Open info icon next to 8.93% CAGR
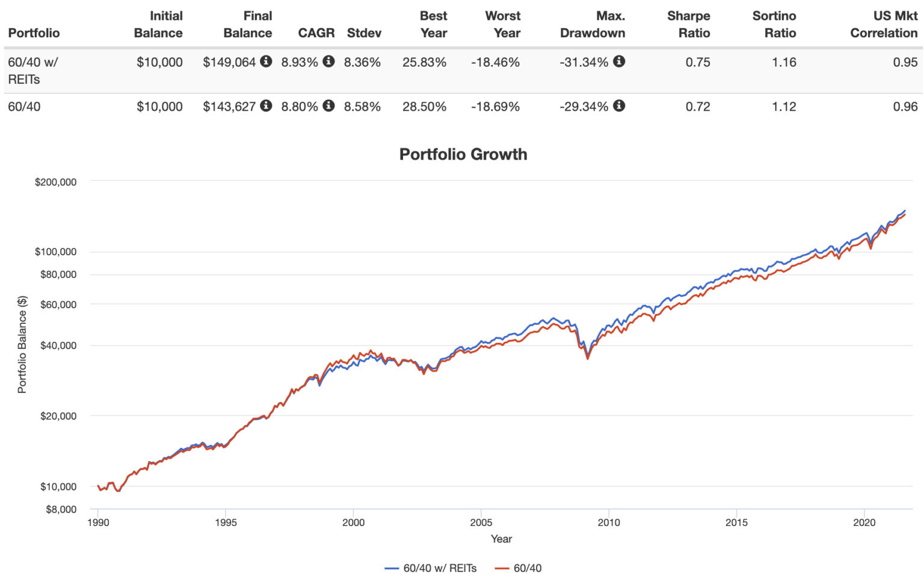 click(328, 61)
